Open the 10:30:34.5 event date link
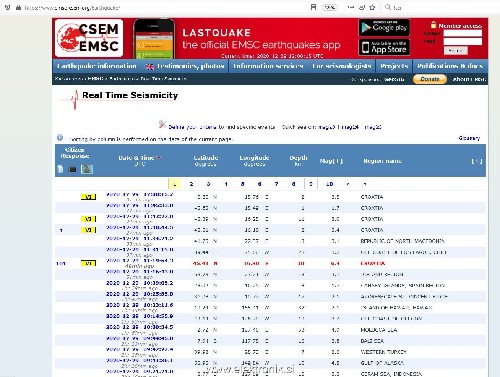Viewport: 500px width, 377px height. [x=140, y=327]
